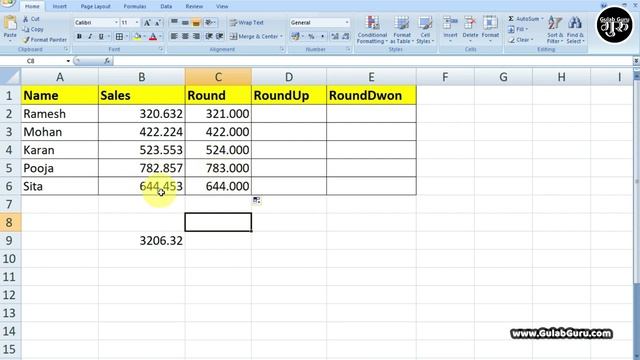Toggle Align Text Right

196,37
